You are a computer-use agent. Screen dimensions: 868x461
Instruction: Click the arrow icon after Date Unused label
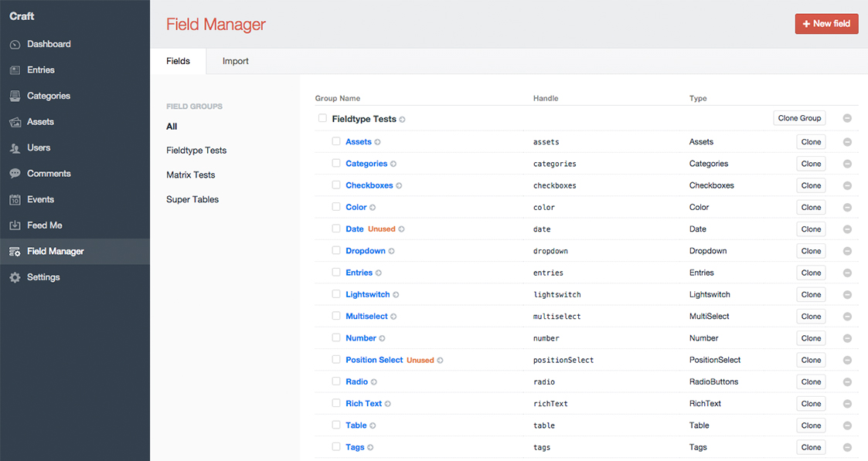coord(401,229)
